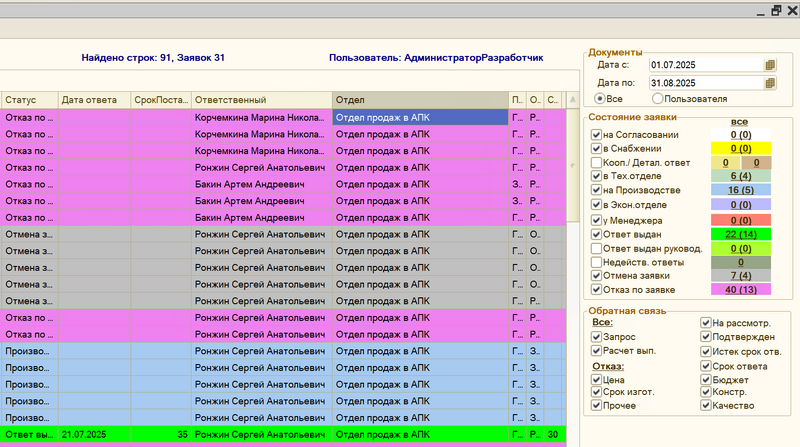Sort by Статус column header
800x447 pixels.
[30, 100]
